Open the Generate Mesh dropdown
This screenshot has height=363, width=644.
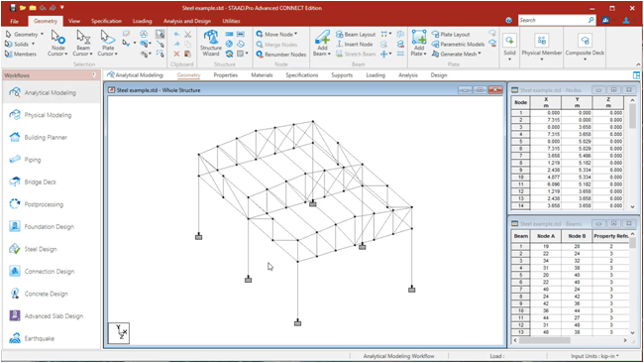480,54
